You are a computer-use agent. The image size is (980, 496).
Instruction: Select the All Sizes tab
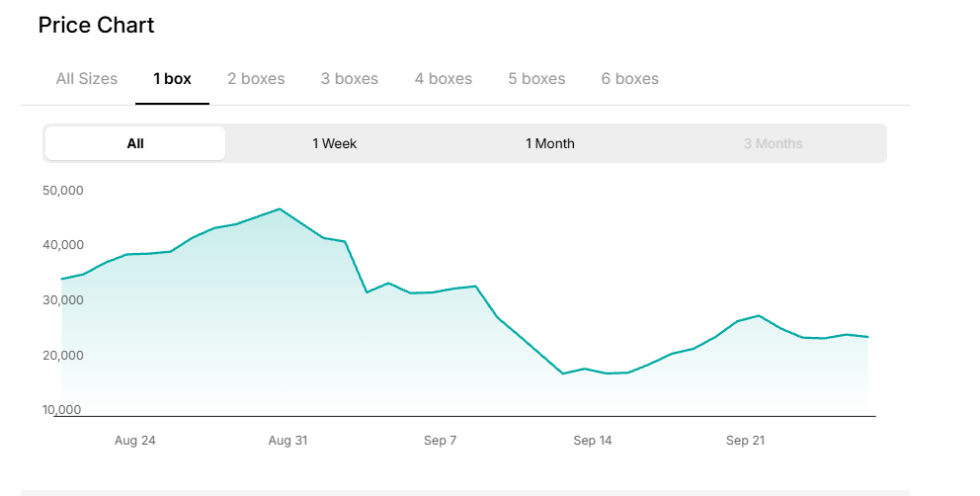(87, 79)
